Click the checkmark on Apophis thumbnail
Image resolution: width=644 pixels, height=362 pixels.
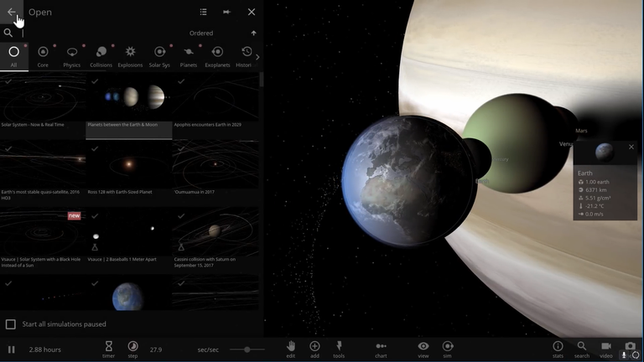click(181, 81)
